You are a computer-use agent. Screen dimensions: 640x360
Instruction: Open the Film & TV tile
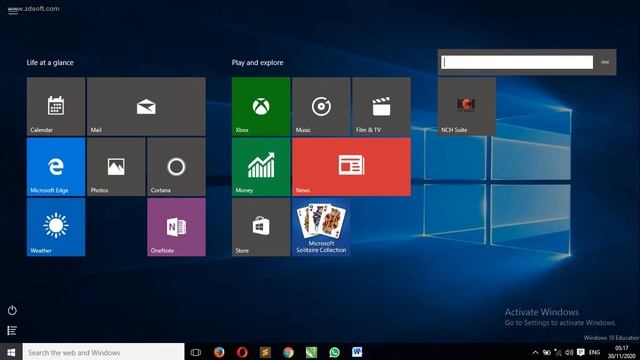point(381,106)
